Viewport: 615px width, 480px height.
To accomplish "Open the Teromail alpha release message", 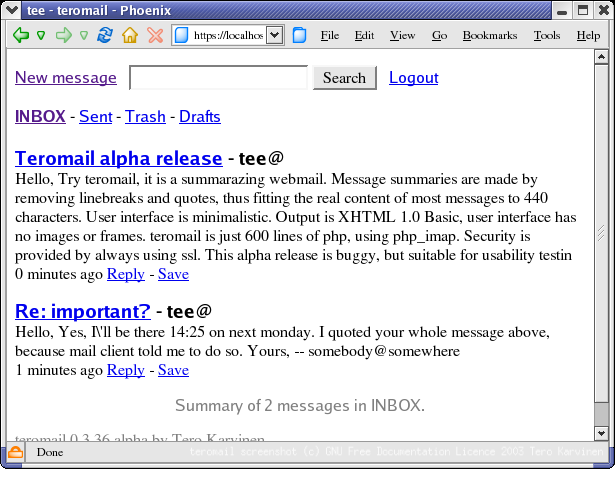I will [x=119, y=158].
